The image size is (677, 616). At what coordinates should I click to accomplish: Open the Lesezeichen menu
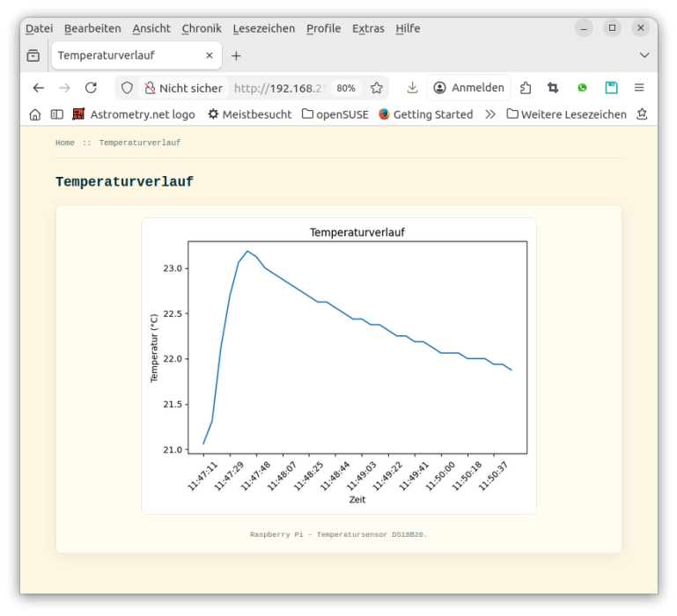[264, 28]
